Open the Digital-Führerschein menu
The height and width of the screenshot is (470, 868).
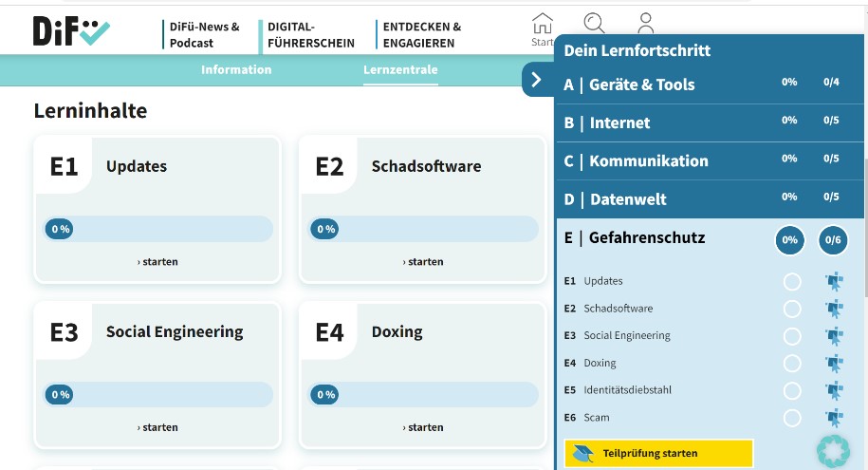tap(311, 35)
